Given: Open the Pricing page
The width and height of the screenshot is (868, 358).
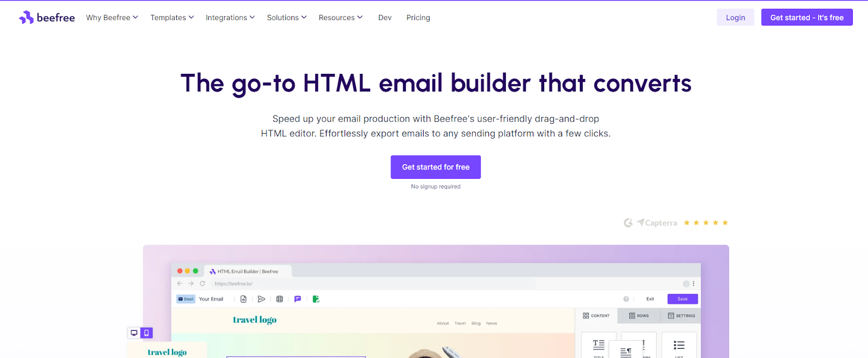Looking at the screenshot, I should (418, 17).
